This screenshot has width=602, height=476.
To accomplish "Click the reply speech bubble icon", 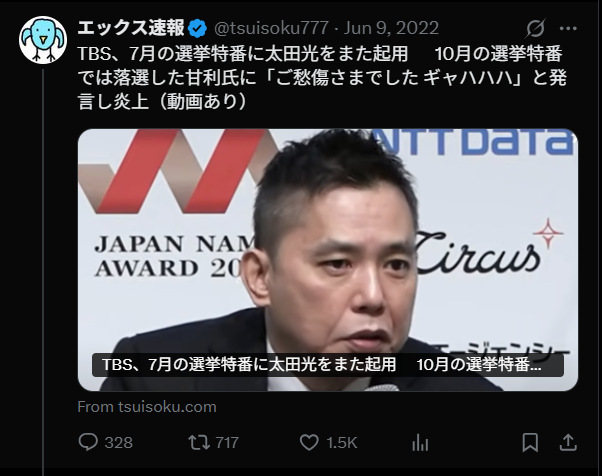I will (88, 442).
